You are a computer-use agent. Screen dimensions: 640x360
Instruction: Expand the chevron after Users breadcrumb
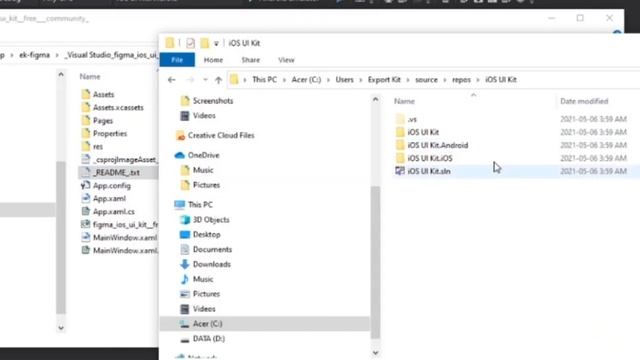click(361, 80)
